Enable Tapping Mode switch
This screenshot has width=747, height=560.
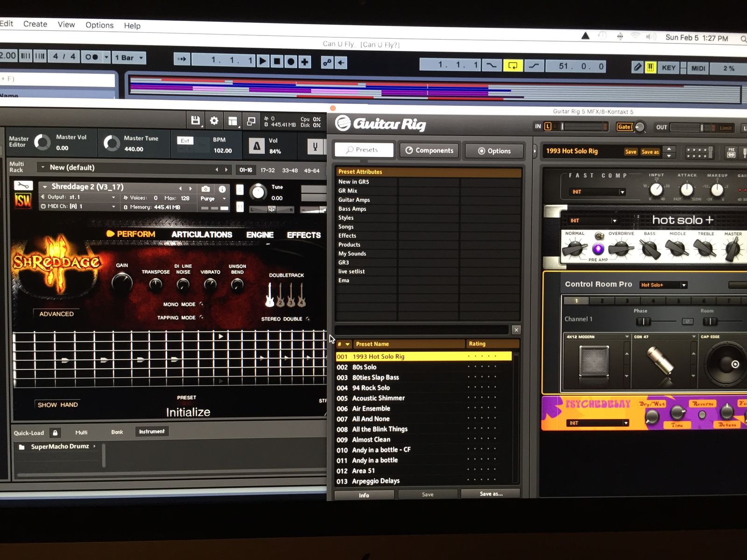click(x=202, y=317)
